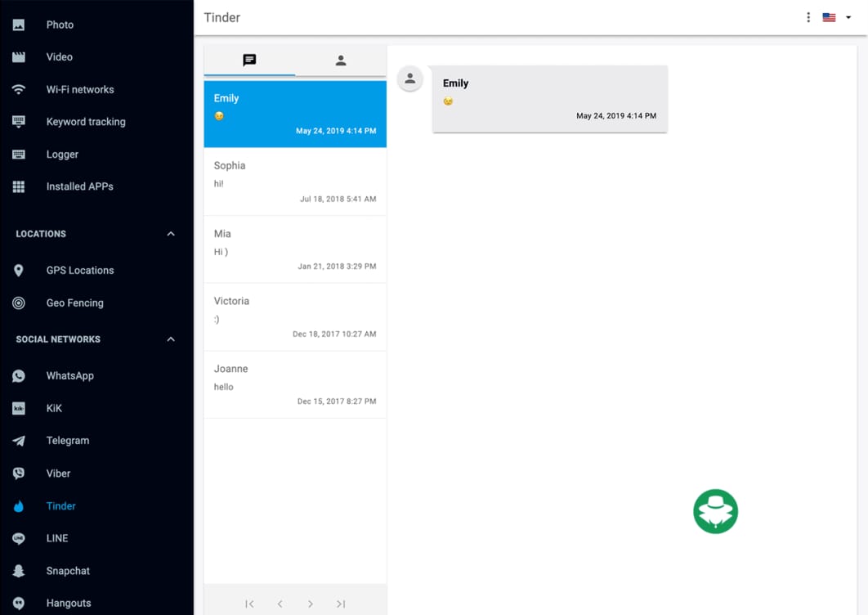The image size is (868, 615).
Task: Click the KiK messenger icon
Action: click(18, 407)
